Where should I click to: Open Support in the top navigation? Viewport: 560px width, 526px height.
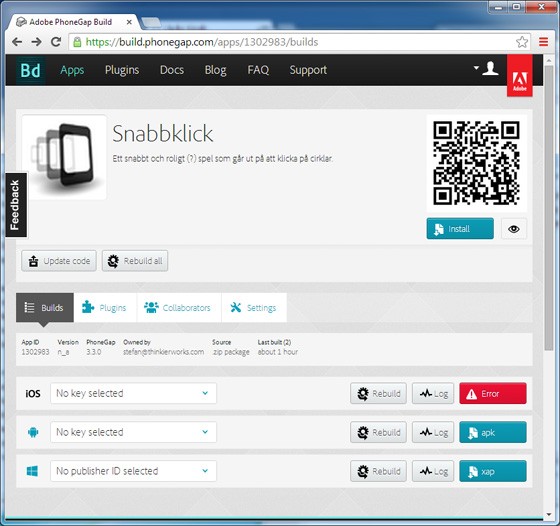tap(308, 70)
